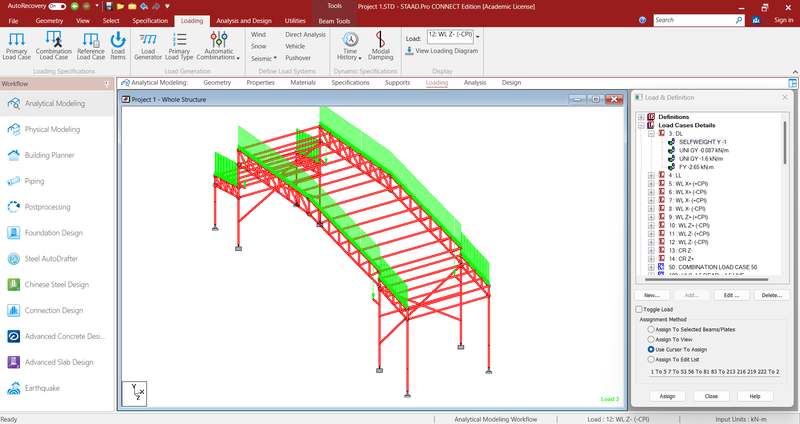Screen dimensions: 800x424
Task: Open the Modal Damping tool
Action: click(x=381, y=45)
